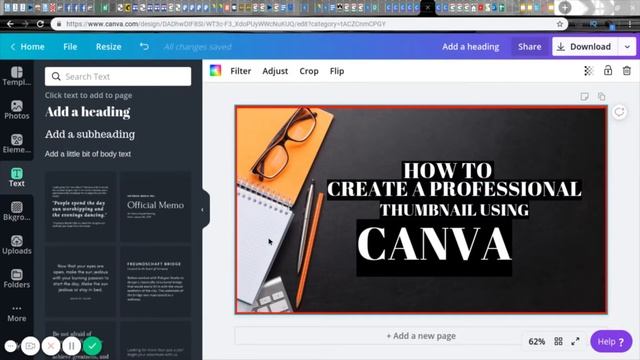The height and width of the screenshot is (360, 640).
Task: Select the Crop tool
Action: (x=309, y=71)
